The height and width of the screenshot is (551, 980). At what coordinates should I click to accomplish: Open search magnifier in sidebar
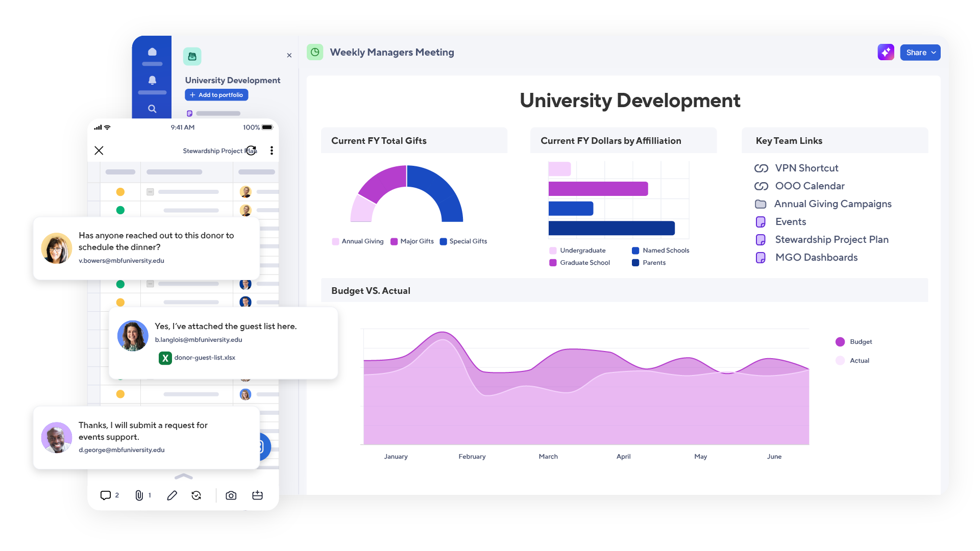[x=152, y=109]
